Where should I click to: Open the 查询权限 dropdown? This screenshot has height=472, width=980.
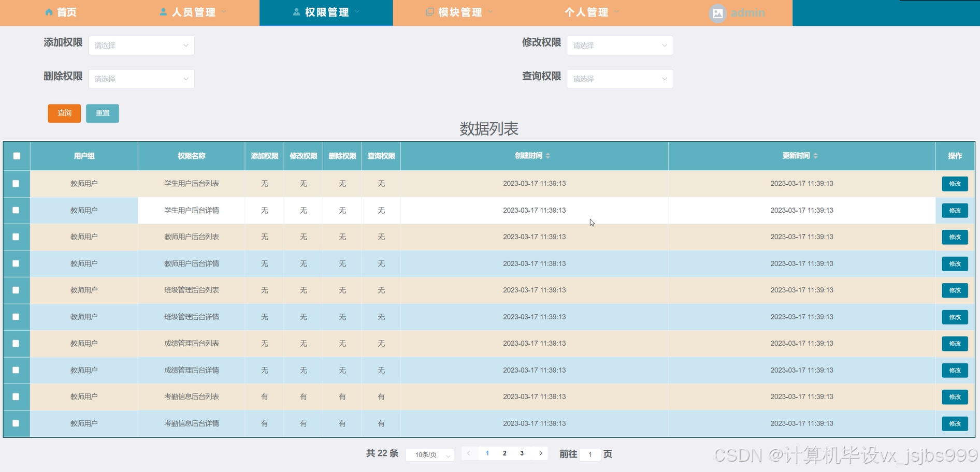pyautogui.click(x=620, y=79)
